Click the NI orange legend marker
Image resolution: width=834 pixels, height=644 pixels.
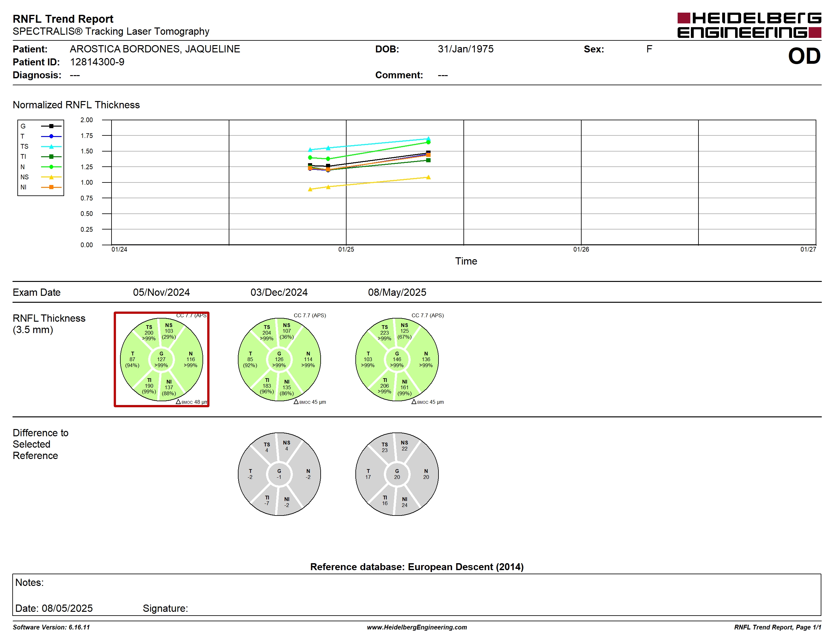[51, 187]
